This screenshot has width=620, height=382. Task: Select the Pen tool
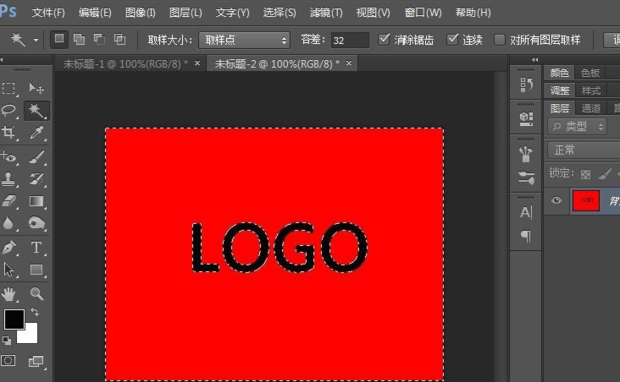point(9,248)
